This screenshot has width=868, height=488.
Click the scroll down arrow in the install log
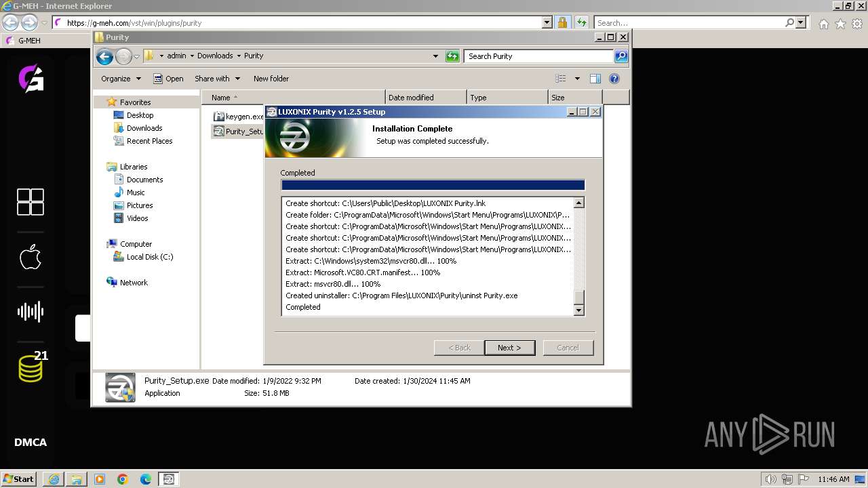click(x=578, y=310)
